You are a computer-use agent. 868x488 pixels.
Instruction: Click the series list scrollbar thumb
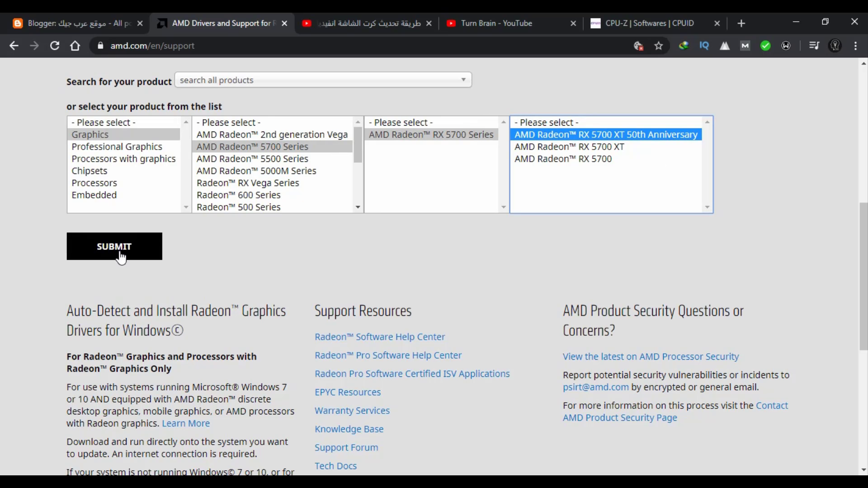pyautogui.click(x=358, y=145)
